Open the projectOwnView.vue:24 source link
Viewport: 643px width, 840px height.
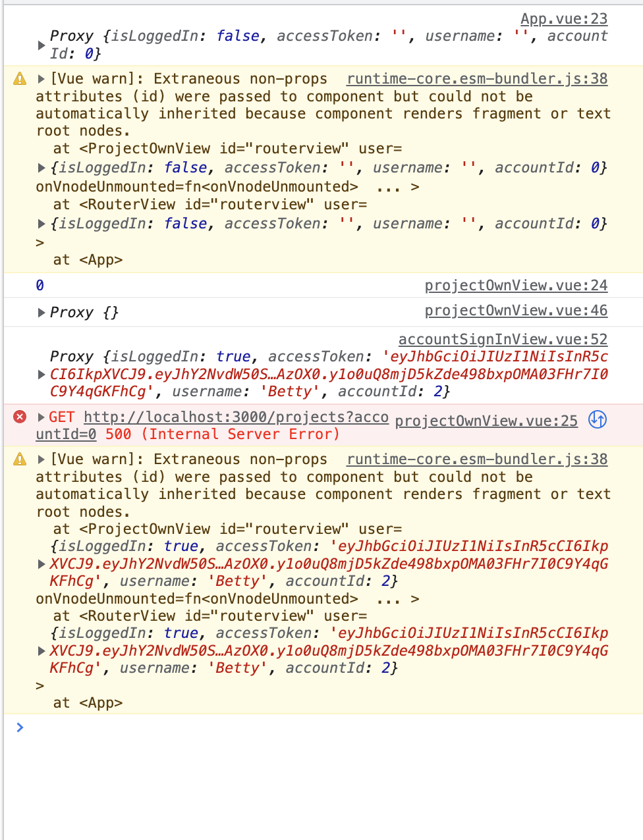click(x=516, y=285)
